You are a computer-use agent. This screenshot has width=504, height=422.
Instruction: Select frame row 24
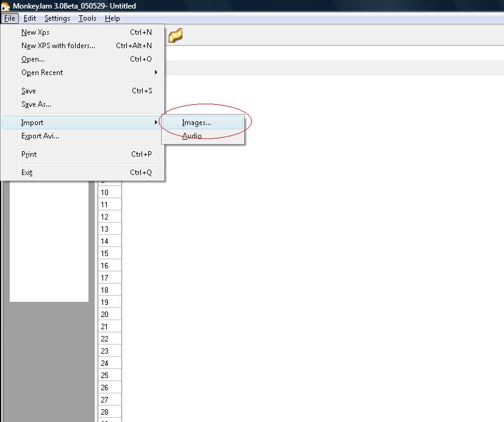(110, 363)
